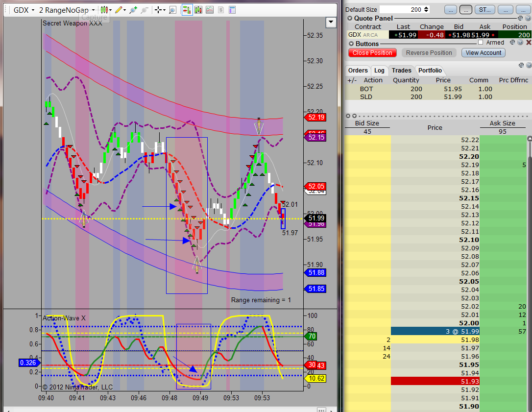The width and height of the screenshot is (532, 412).
Task: Click the highlighted 3 @ 51.99 ladder row
Action: 435,332
